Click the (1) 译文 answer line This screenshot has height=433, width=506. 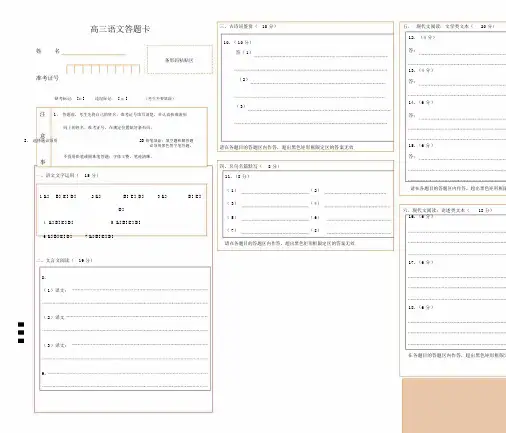point(140,290)
